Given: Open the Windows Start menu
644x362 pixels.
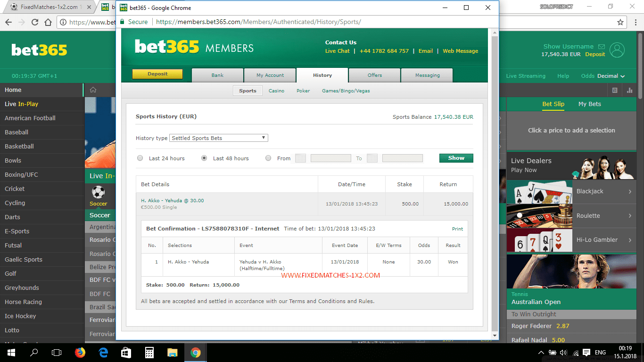Looking at the screenshot, I should tap(11, 353).
